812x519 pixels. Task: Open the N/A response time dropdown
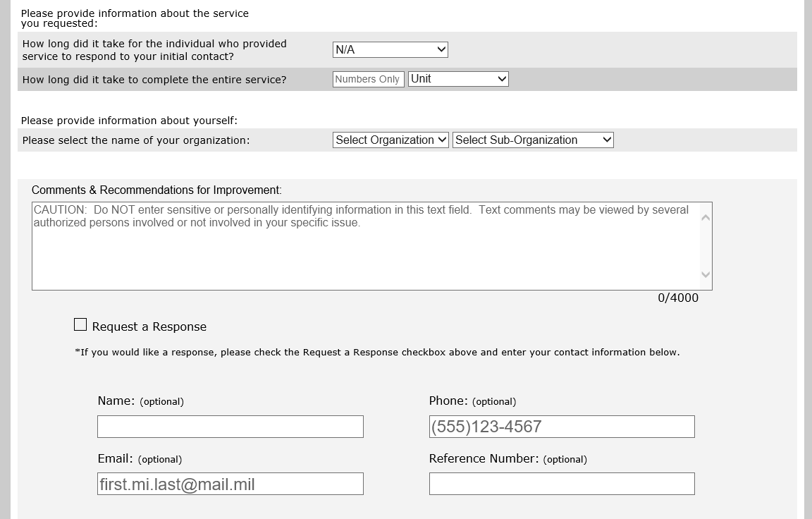(x=390, y=49)
